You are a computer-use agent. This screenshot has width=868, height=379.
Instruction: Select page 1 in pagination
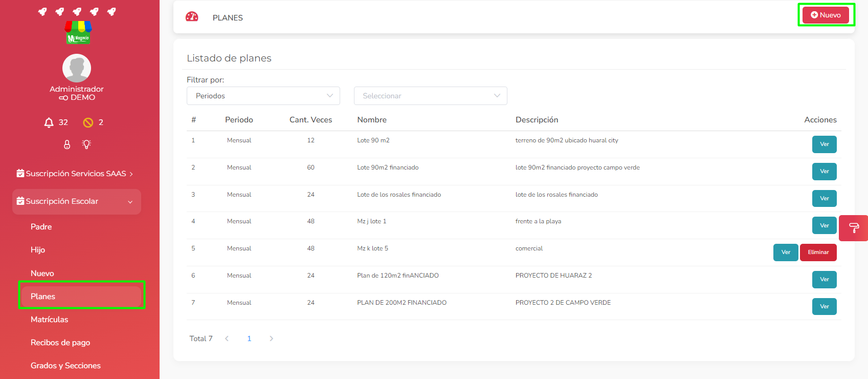249,339
